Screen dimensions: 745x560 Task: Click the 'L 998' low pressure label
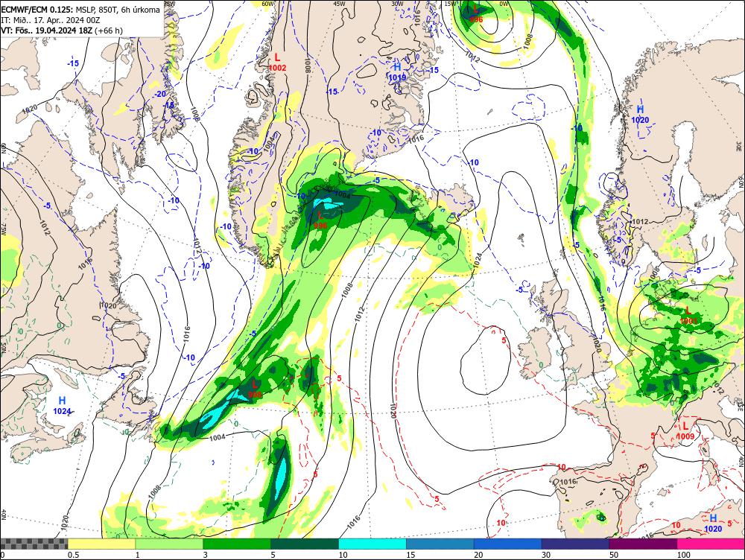[255, 389]
